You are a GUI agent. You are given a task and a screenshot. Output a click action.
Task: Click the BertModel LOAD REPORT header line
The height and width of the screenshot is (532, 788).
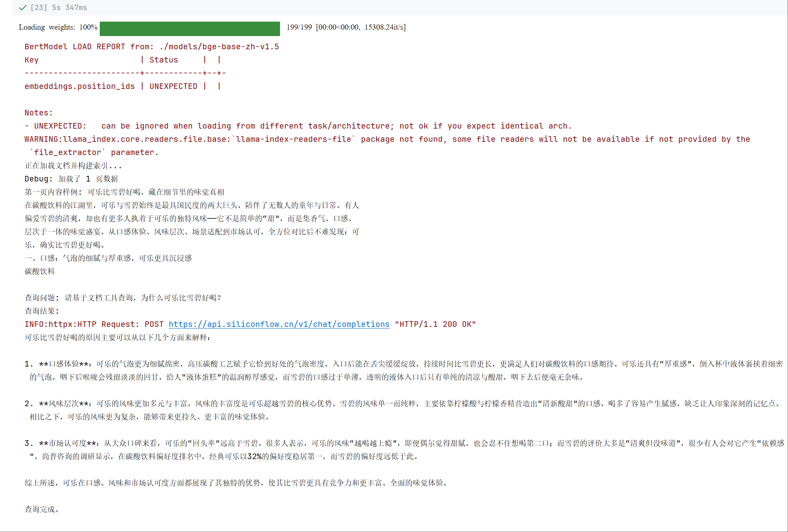151,46
